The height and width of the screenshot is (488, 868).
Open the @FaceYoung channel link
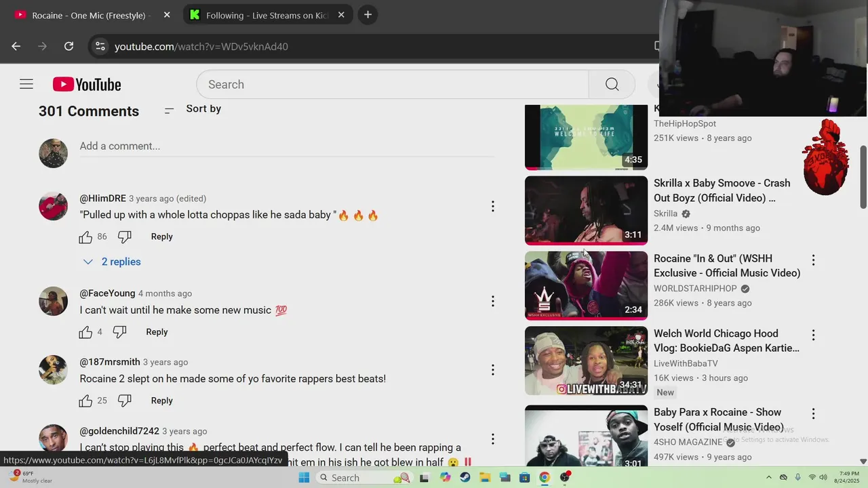tap(107, 293)
